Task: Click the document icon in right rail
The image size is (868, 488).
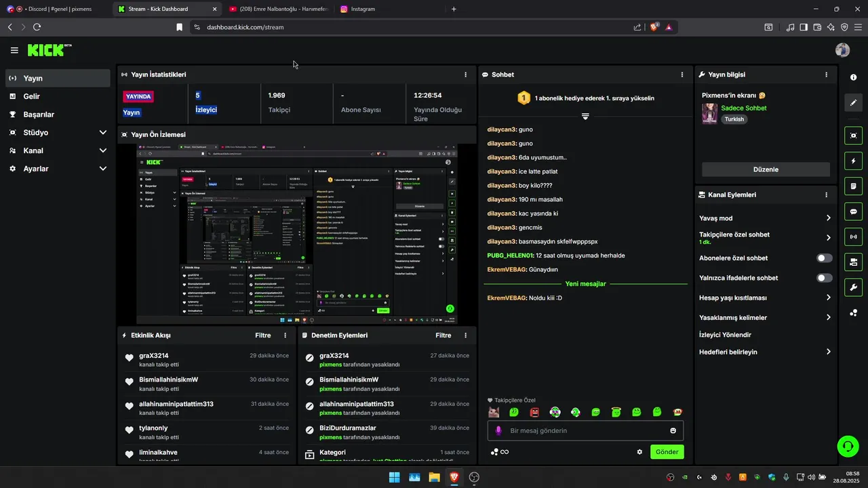Action: click(853, 186)
